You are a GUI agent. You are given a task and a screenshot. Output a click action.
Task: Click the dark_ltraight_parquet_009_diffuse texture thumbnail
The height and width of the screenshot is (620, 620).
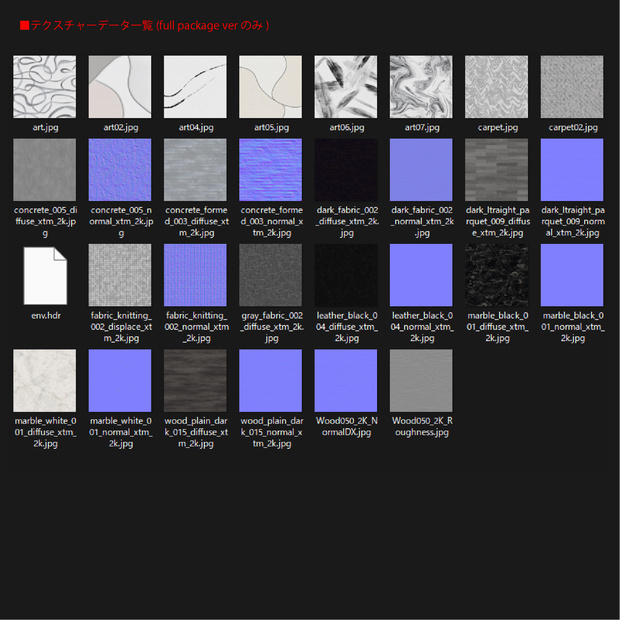pos(496,170)
